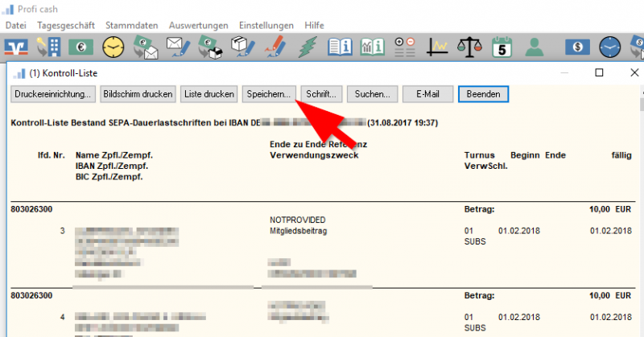Click the E-Mail button
This screenshot has height=337, width=644.
427,94
